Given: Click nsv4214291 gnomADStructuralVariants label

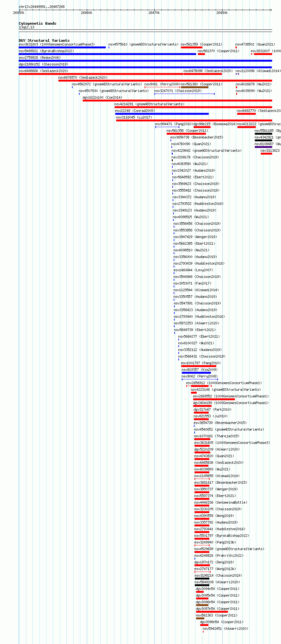Looking at the screenshot, I should pos(149,104).
